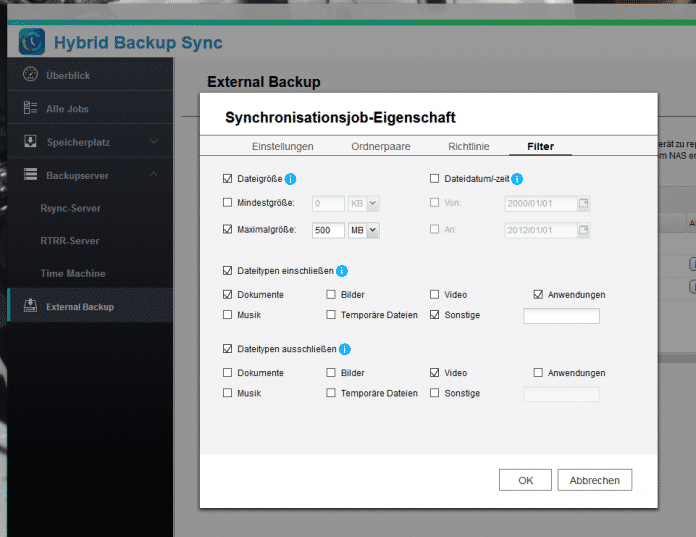
Task: Uncheck Anwendungen under included file types
Action: pyautogui.click(x=538, y=295)
